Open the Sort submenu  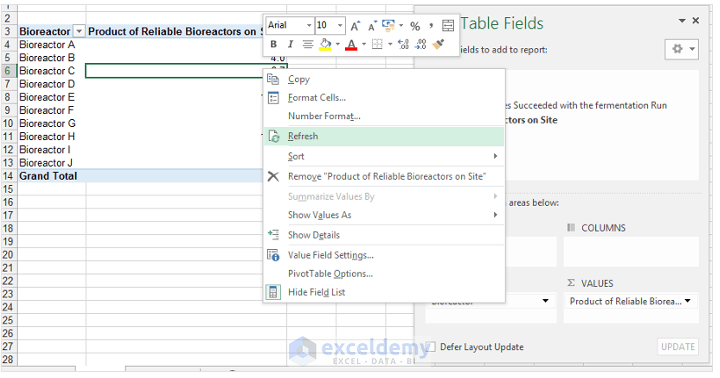[384, 156]
